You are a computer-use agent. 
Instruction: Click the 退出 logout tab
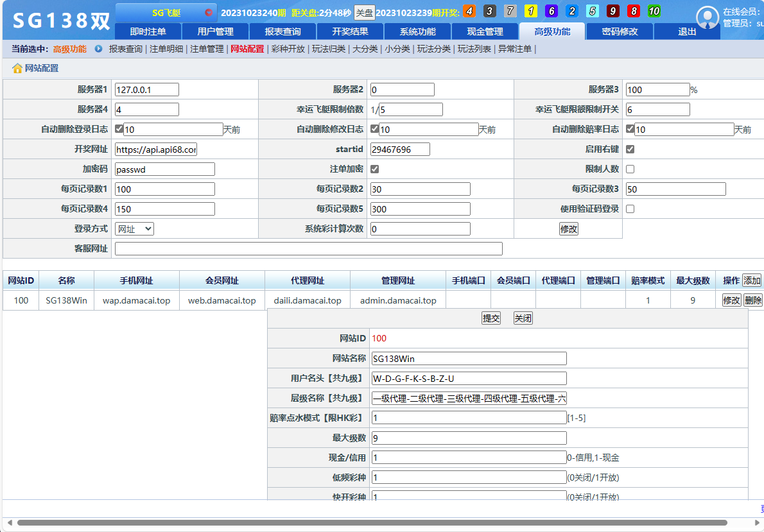click(687, 31)
